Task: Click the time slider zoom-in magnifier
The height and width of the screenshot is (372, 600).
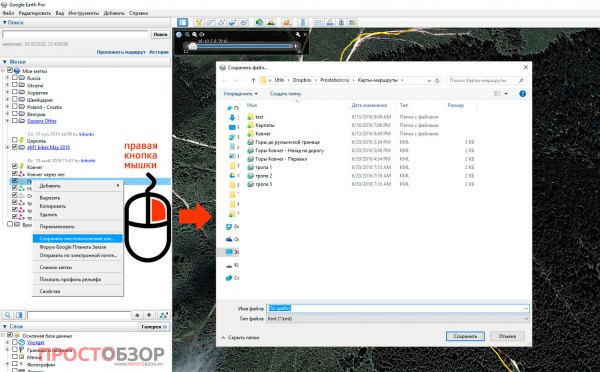Action: (195, 34)
